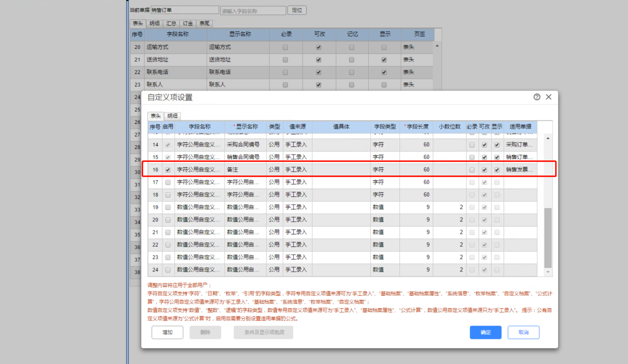
Task: Enable 启用 checkbox for dialog row 23
Action: pyautogui.click(x=168, y=257)
